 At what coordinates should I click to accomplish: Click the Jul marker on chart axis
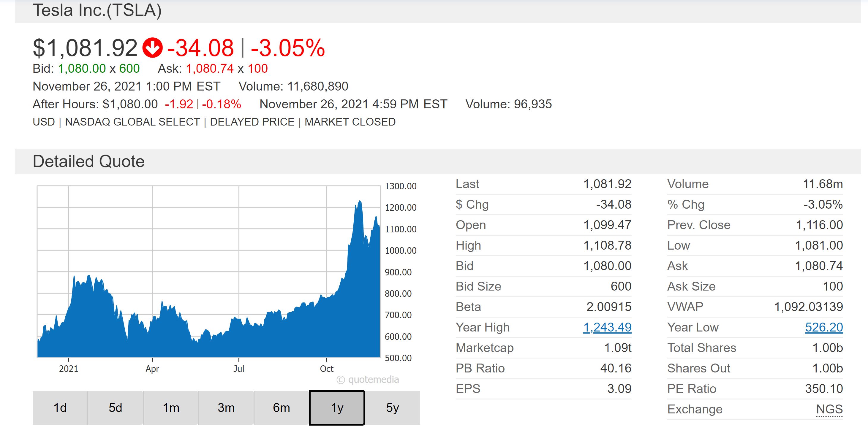pos(238,369)
